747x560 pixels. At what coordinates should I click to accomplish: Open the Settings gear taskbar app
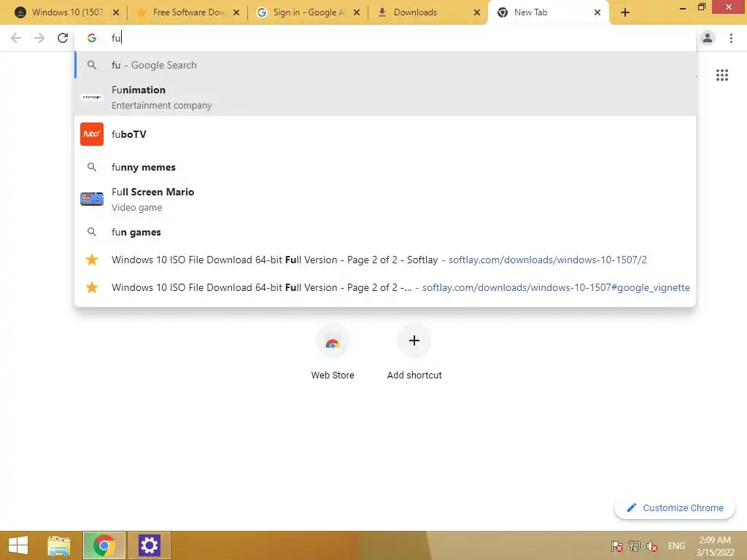[x=149, y=545]
